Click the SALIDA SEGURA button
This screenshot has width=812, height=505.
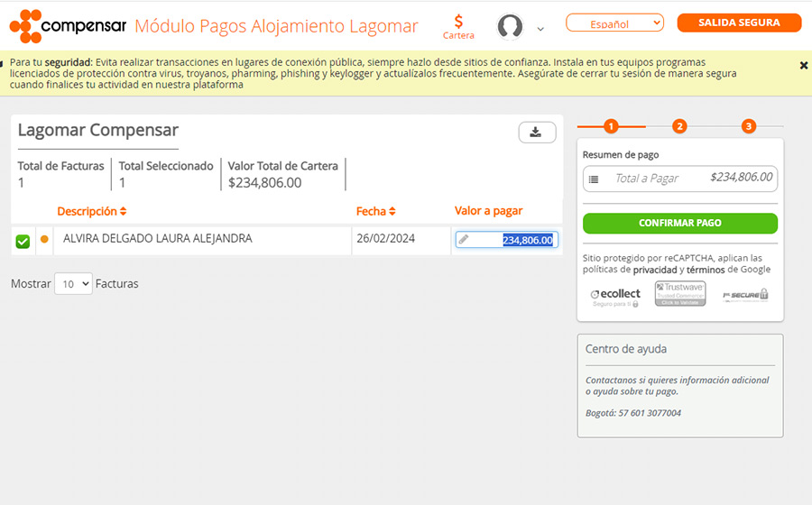[x=739, y=23]
